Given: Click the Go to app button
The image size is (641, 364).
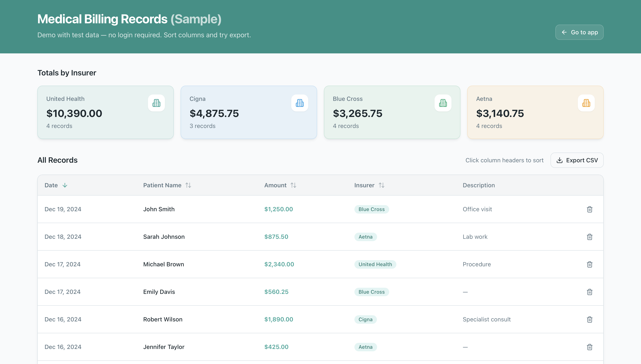Looking at the screenshot, I should 579,32.
